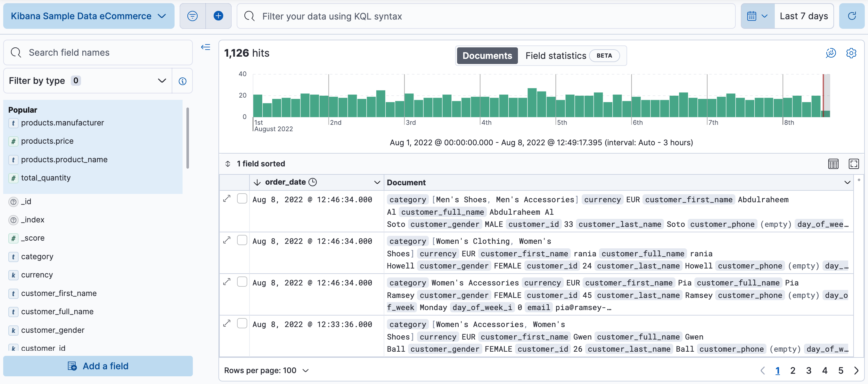This screenshot has height=384, width=868.
Task: Click the red current-time marker on histogram
Action: click(823, 96)
